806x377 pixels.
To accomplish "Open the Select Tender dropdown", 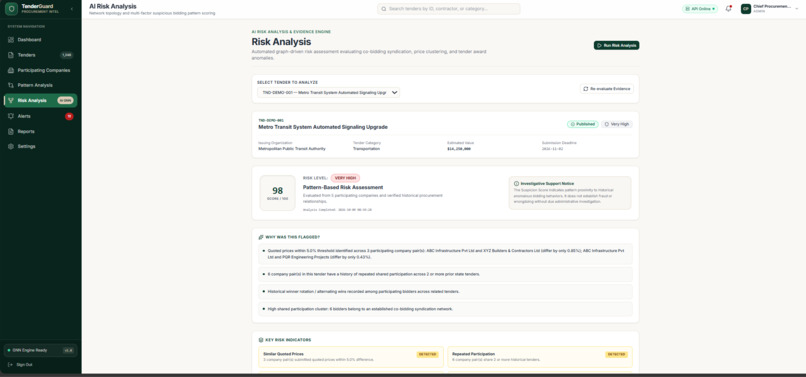I will [x=328, y=93].
